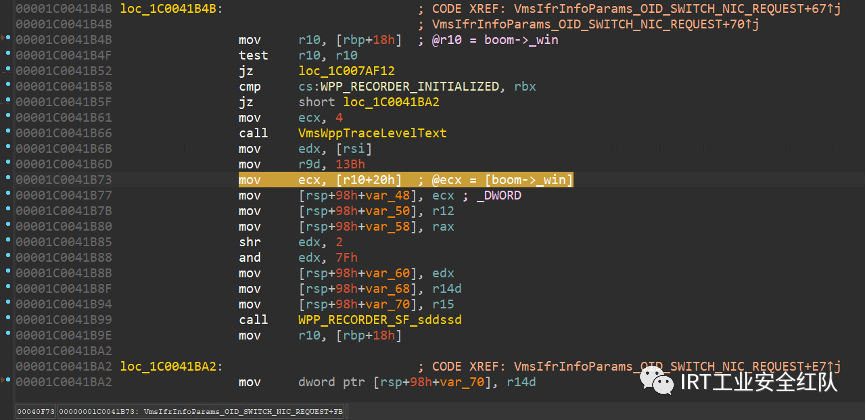Click operand '[rsp+98h+var_50], r12'

[x=376, y=211]
